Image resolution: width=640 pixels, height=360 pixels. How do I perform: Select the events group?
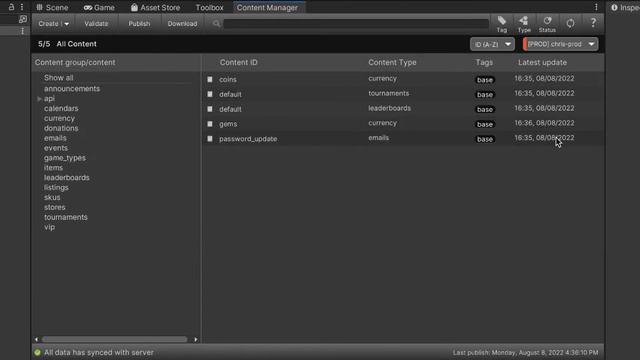point(56,148)
